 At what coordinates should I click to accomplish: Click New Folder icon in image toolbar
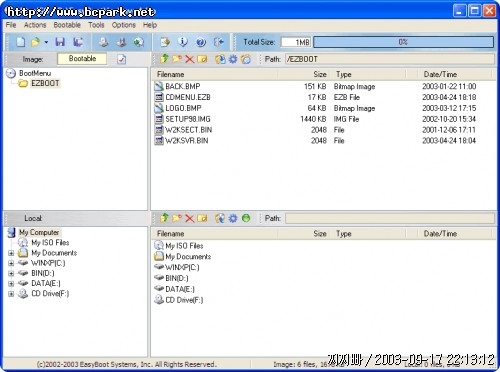click(x=177, y=59)
